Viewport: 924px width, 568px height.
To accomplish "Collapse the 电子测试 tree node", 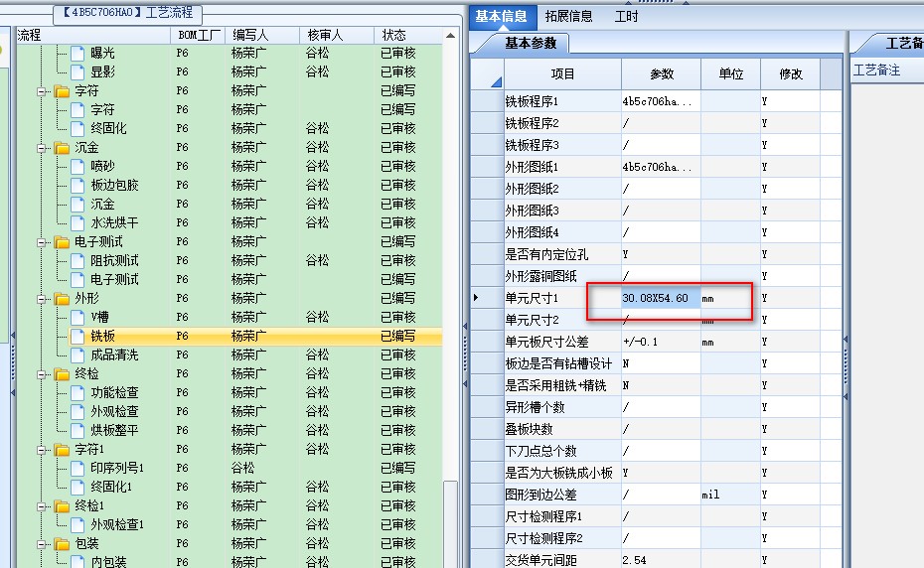I will pos(42,242).
